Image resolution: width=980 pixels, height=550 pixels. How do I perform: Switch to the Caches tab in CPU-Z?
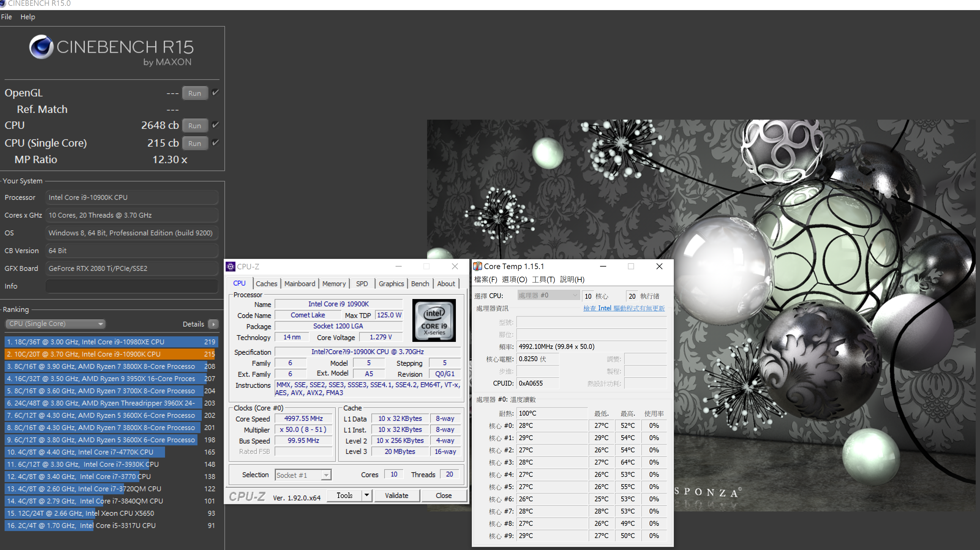pyautogui.click(x=266, y=284)
